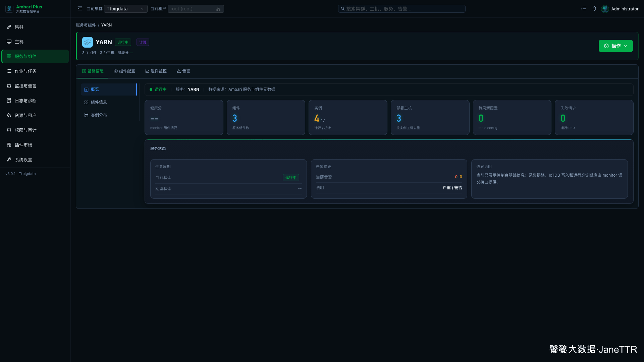Image resolution: width=644 pixels, height=362 pixels.
Task: Switch to the 组件监控 tab
Action: coord(156,71)
